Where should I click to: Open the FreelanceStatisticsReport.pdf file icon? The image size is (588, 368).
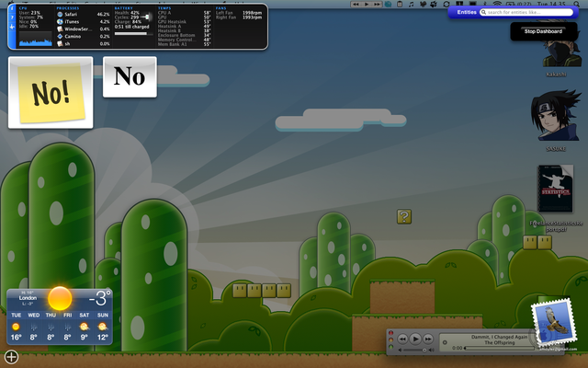(x=556, y=189)
